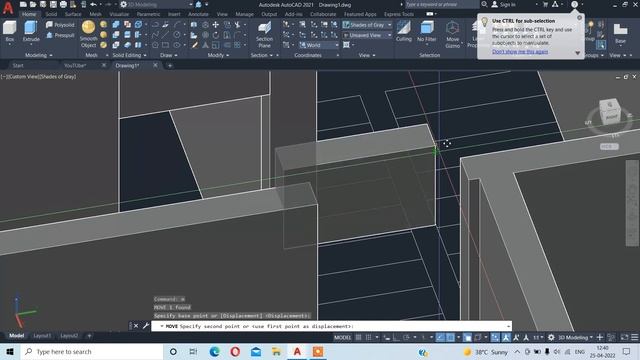
Task: Choose the Polysolid tool
Action: [60, 25]
